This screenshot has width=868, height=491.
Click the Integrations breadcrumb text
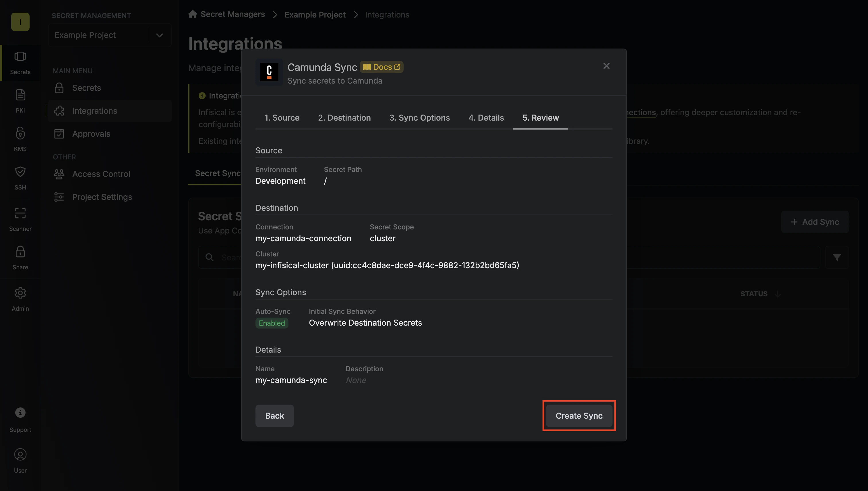point(387,15)
